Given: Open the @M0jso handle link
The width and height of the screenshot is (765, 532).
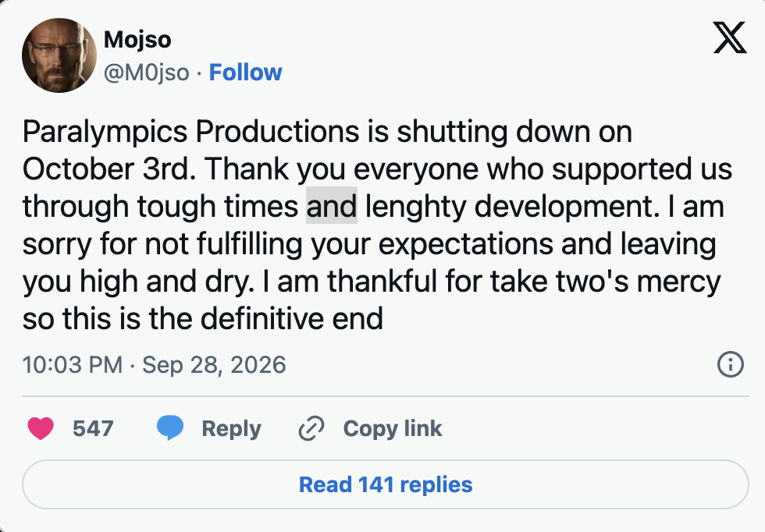Looking at the screenshot, I should click(147, 73).
